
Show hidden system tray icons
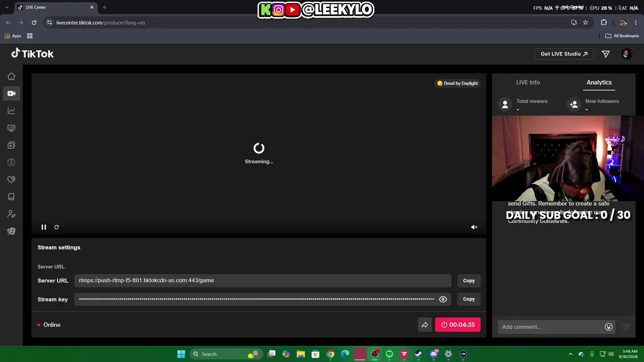[x=570, y=354]
